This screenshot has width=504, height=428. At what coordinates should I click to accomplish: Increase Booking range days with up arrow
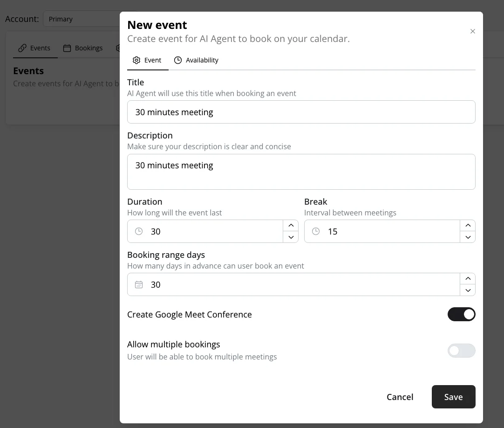468,279
